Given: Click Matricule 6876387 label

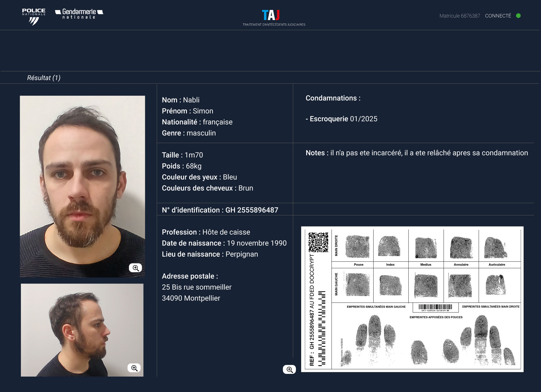Looking at the screenshot, I should coord(460,16).
